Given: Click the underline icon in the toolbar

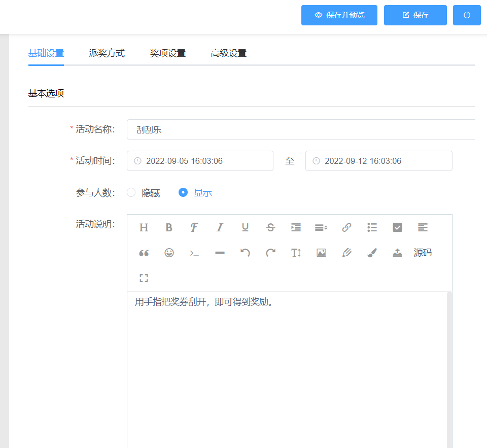Looking at the screenshot, I should tap(245, 227).
